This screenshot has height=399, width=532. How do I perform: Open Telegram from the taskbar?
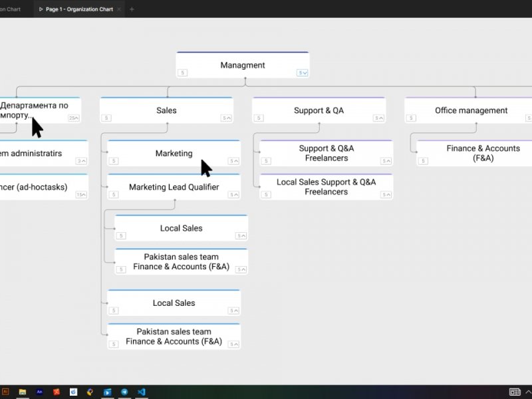pyautogui.click(x=124, y=392)
